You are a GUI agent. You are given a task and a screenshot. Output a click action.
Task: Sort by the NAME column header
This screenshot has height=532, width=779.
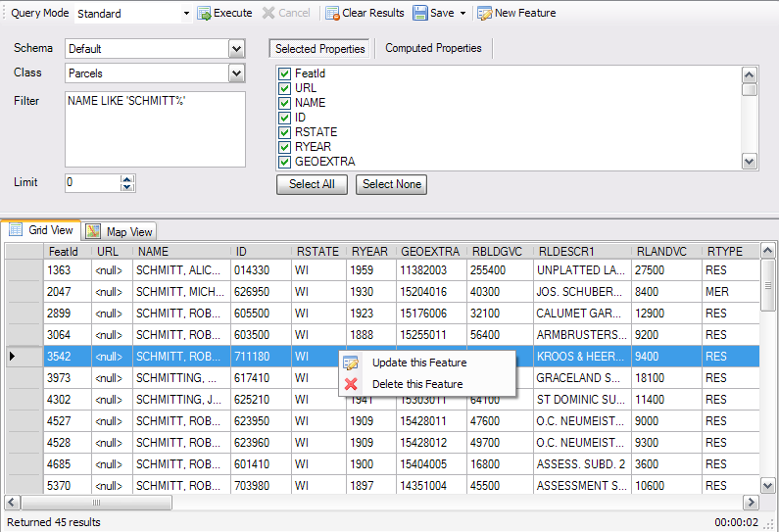click(182, 252)
